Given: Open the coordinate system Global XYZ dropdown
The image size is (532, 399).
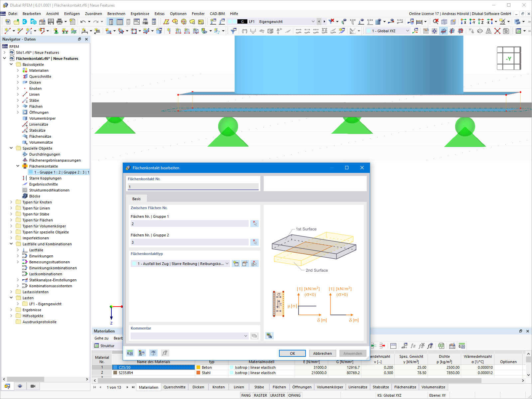Looking at the screenshot, I should pos(408,31).
